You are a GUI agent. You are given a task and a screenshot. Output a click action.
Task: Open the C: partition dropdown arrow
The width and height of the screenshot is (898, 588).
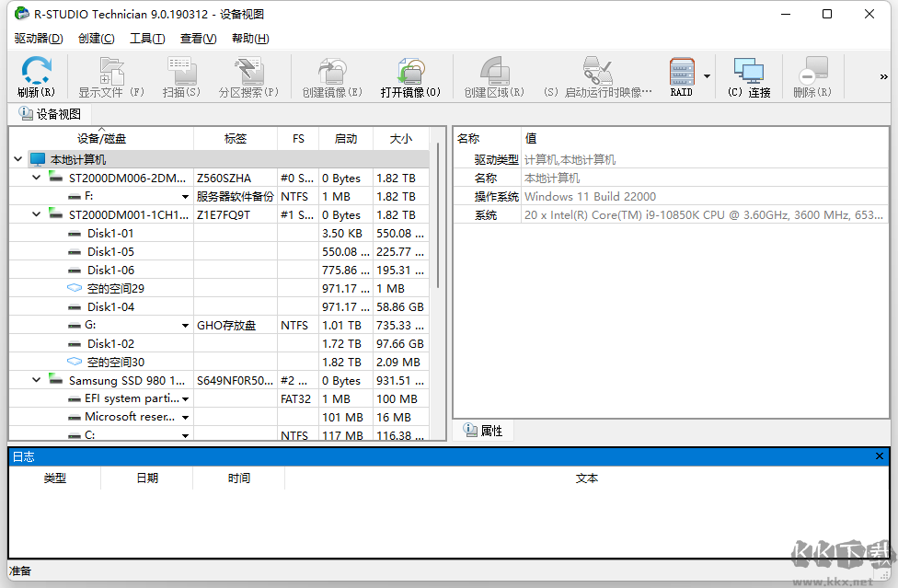click(185, 435)
